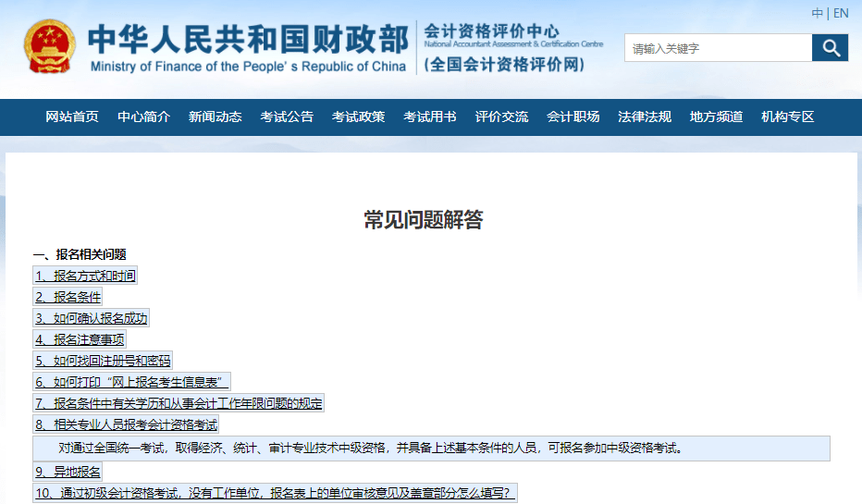Click the 会计资格评价中心 heading

click(x=491, y=31)
